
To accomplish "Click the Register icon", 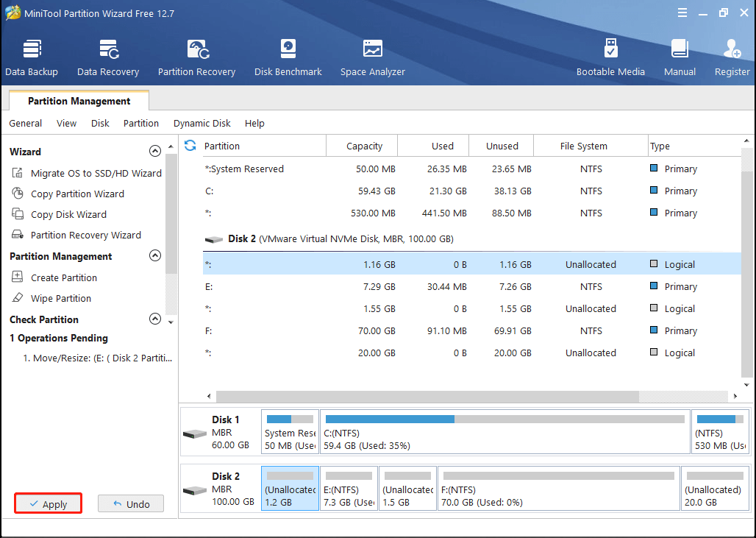I will click(x=732, y=49).
